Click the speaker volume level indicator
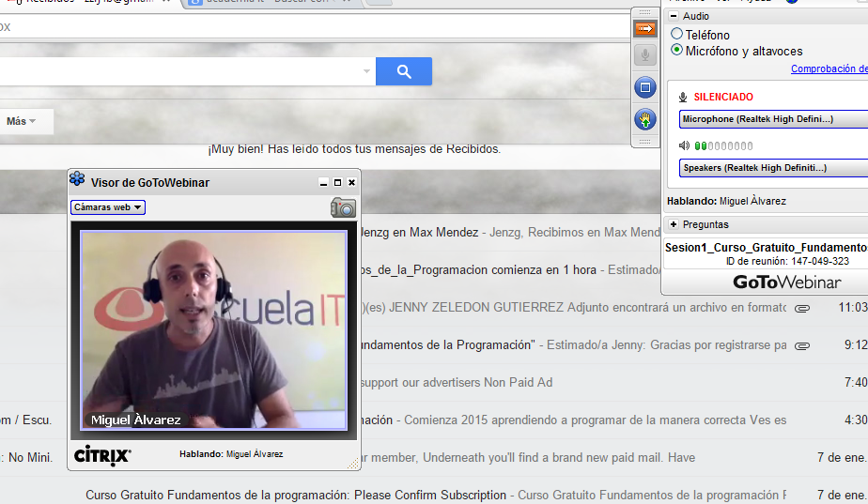 click(723, 145)
